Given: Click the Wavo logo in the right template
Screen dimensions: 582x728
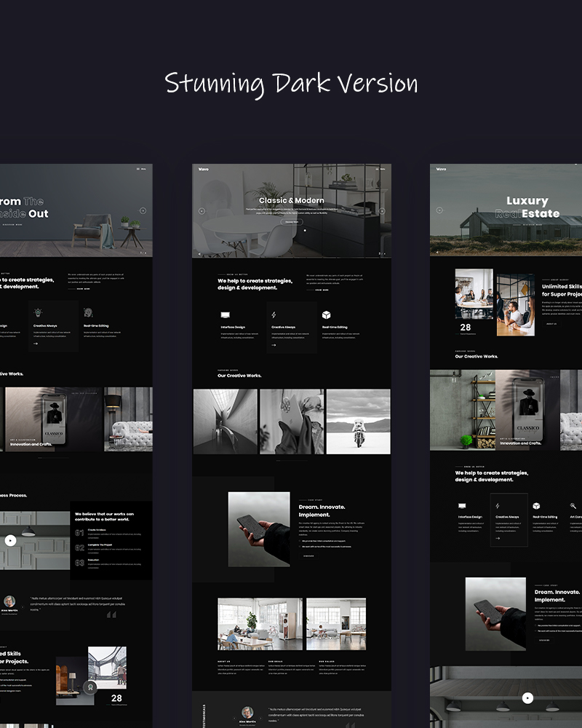Looking at the screenshot, I should coord(441,169).
